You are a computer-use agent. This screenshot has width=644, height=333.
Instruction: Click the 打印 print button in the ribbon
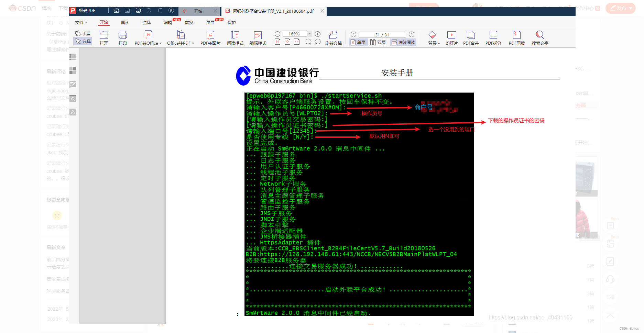(x=123, y=38)
